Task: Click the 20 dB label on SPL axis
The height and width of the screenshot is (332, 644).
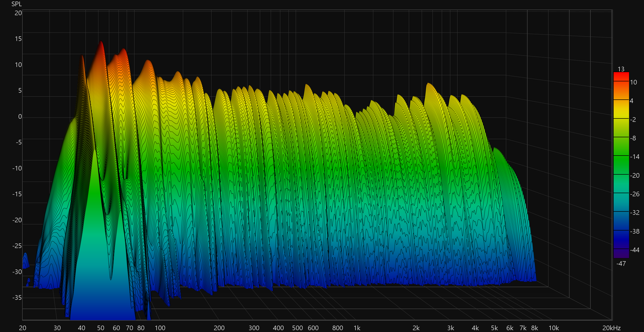Action: click(x=18, y=13)
